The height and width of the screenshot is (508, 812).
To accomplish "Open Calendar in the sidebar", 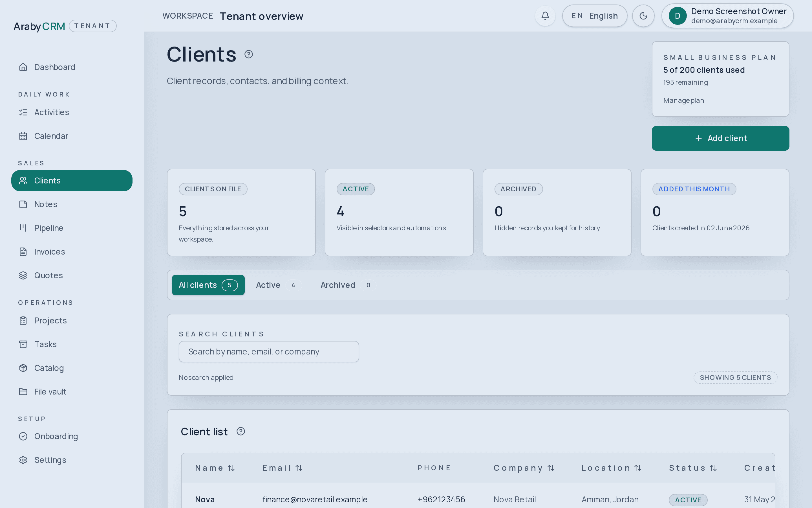I will 72,136.
